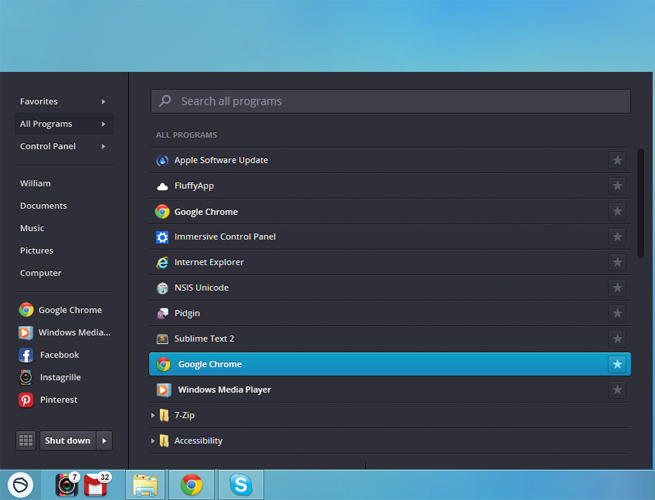Open NSIS Unicode program entry
The height and width of the screenshot is (500, 655).
(x=390, y=288)
